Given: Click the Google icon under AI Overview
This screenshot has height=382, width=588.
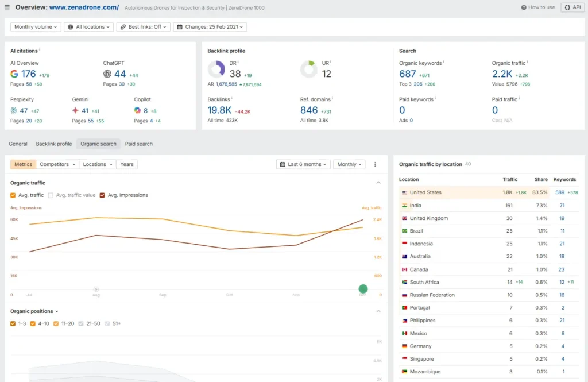Looking at the screenshot, I should pos(14,74).
